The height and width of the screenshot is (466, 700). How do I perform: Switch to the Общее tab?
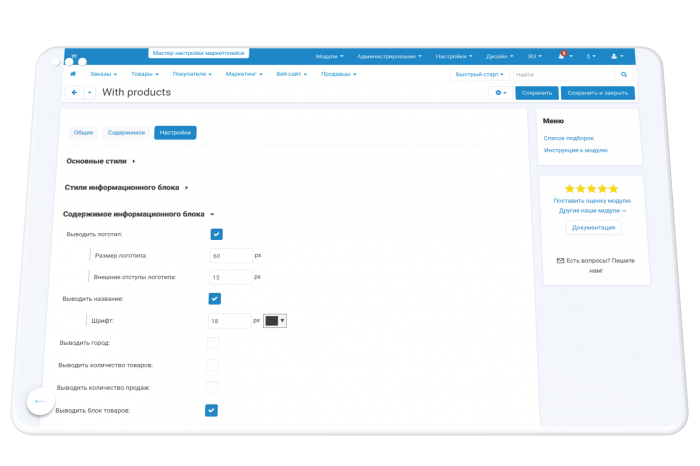tap(83, 133)
